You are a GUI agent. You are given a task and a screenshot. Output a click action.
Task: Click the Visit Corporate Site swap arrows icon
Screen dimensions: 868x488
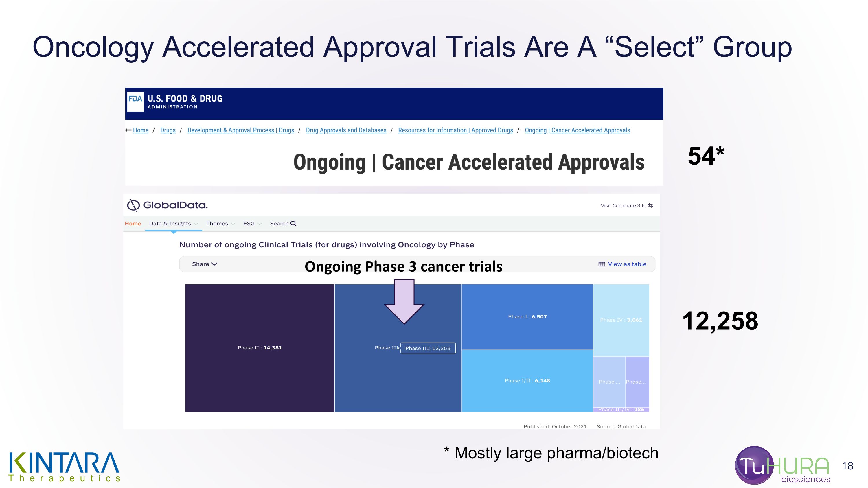point(650,205)
